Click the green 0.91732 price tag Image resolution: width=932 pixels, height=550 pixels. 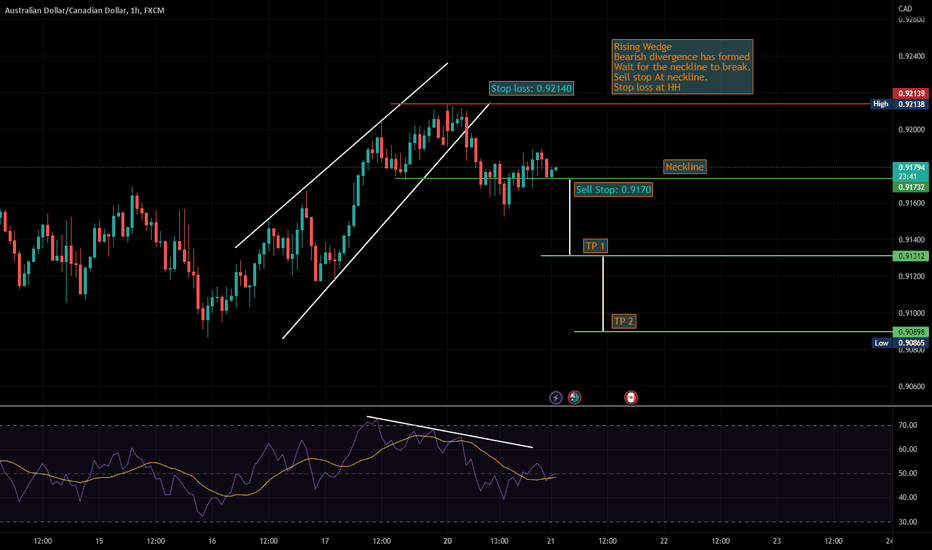click(x=911, y=187)
